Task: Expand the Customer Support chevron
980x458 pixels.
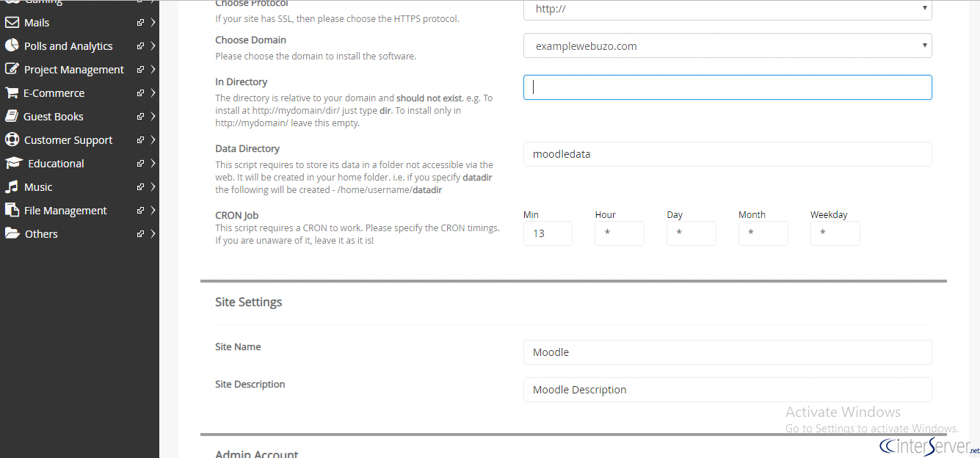Action: [153, 140]
